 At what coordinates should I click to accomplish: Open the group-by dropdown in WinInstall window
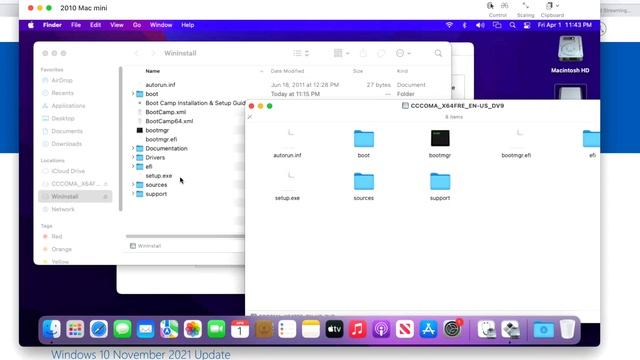pyautogui.click(x=342, y=53)
